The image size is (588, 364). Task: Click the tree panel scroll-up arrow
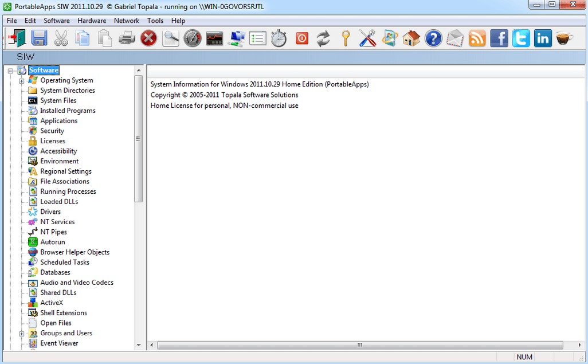tap(139, 70)
